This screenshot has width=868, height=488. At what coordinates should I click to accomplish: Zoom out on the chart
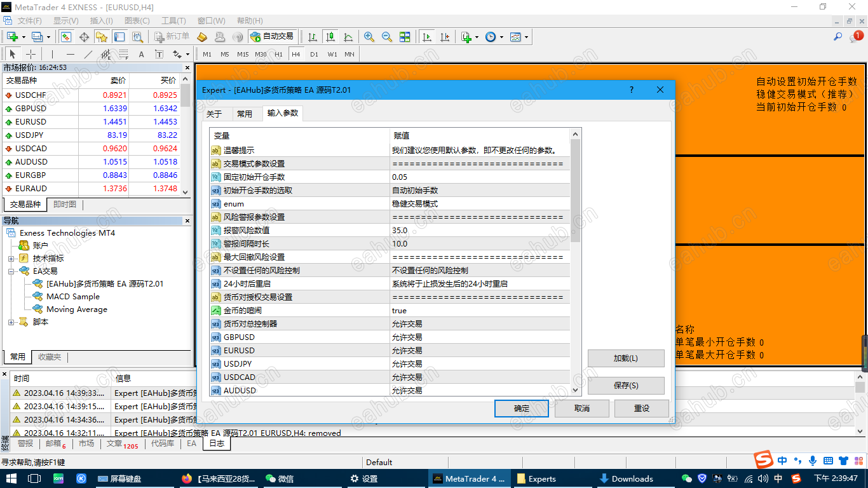(387, 37)
